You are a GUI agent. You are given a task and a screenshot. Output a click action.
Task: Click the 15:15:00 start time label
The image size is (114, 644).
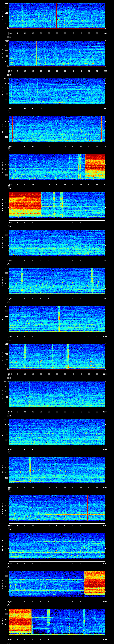(9, 564)
